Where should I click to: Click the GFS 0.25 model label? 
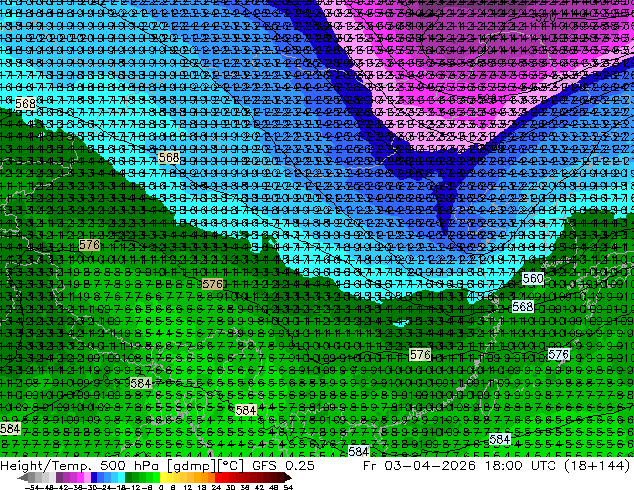[283, 466]
